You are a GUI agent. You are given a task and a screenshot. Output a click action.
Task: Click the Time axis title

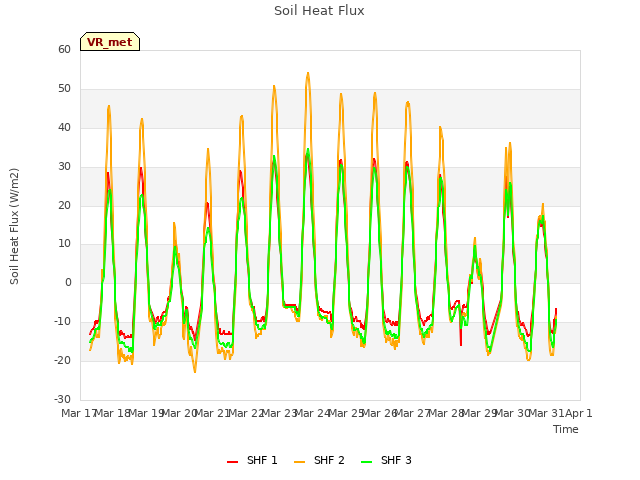pyautogui.click(x=566, y=429)
